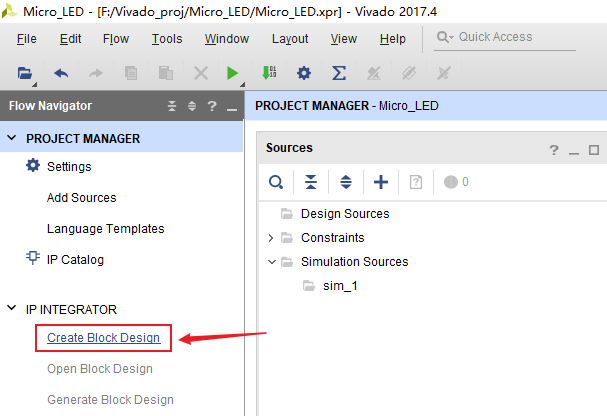Minimize the Flow Navigator panel

[x=232, y=108]
